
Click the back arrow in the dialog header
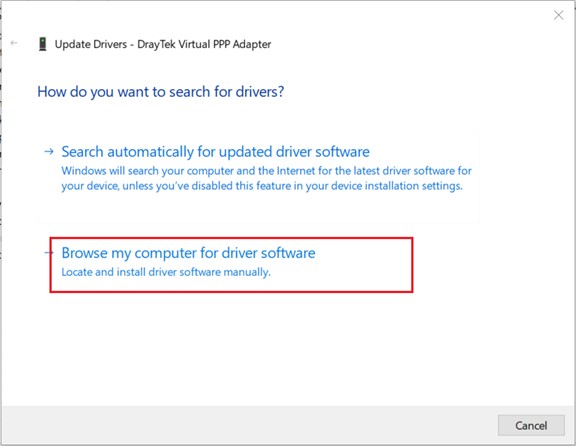tap(14, 43)
